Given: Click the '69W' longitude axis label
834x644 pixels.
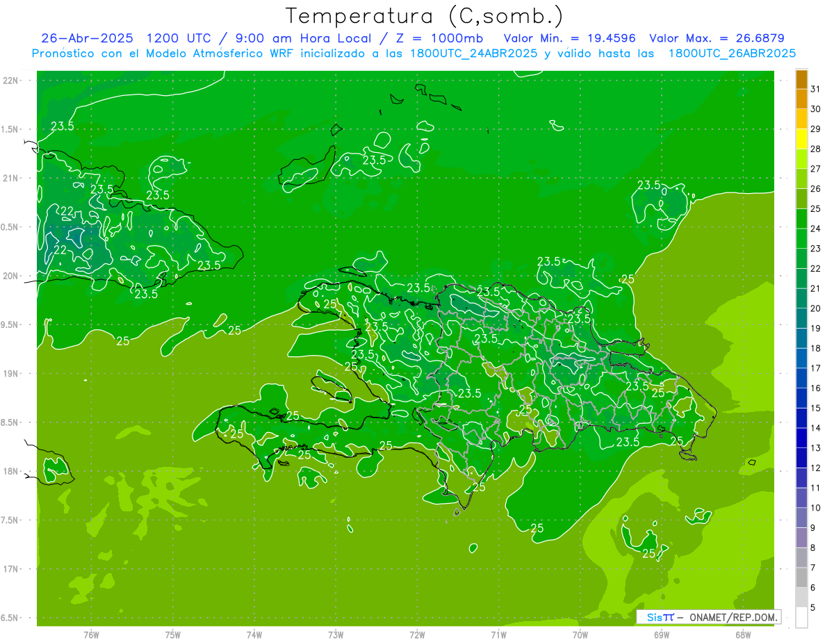Looking at the screenshot, I should click(x=662, y=635).
